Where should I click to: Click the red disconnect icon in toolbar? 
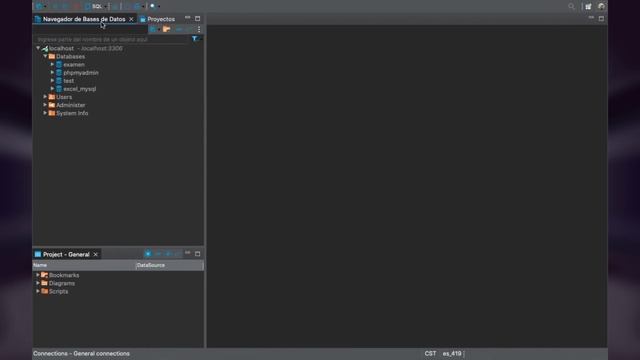click(x=77, y=7)
